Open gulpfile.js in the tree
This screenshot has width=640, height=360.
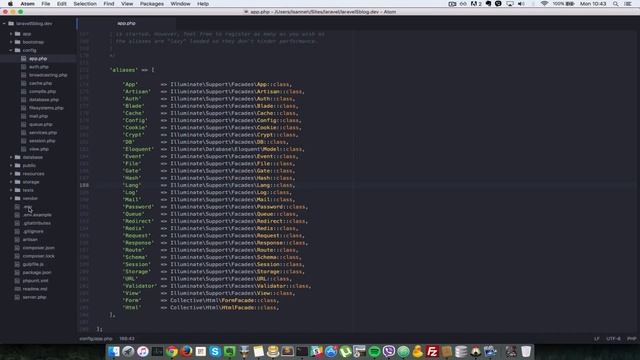[33, 264]
